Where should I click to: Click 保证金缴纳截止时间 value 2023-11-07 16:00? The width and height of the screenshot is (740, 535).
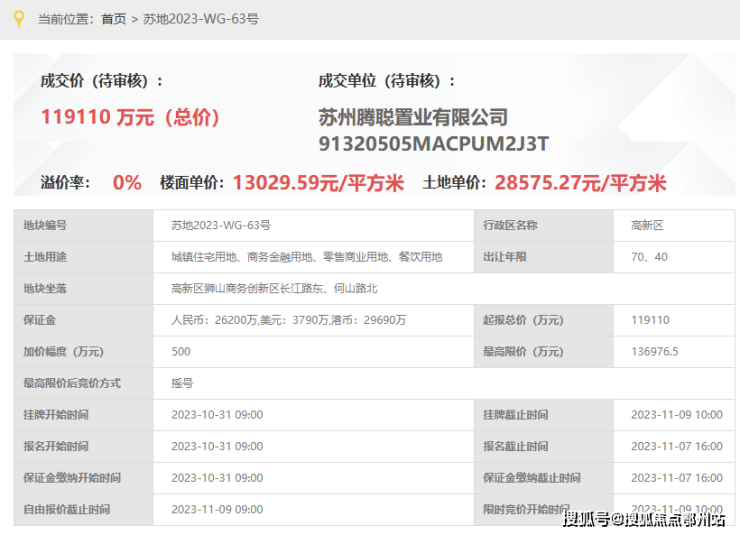677,478
